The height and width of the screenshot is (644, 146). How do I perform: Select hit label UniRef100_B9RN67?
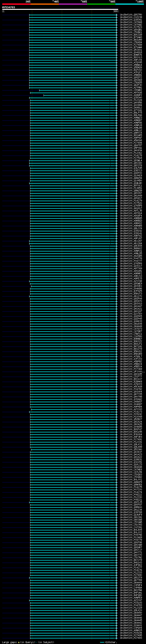131,339
